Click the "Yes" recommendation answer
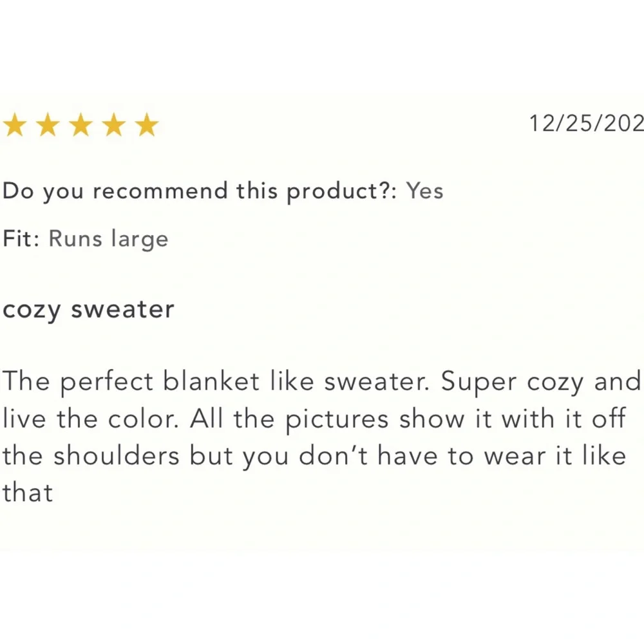This screenshot has height=644, width=644. [x=424, y=191]
